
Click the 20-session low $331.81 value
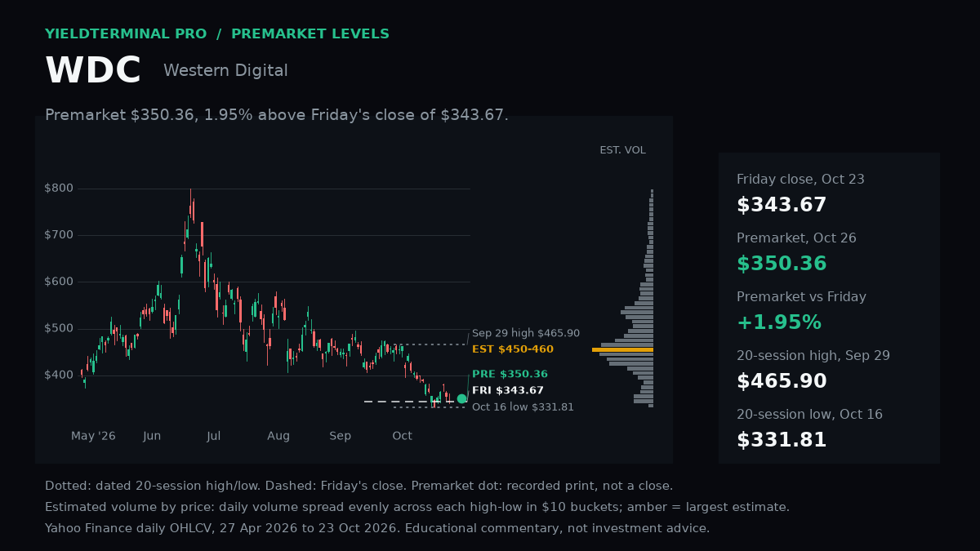pos(782,441)
